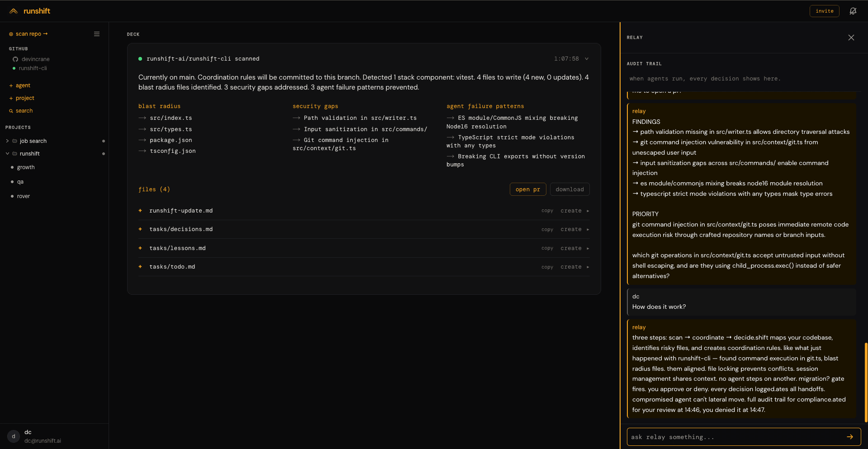
Task: Click the invite button
Action: click(x=824, y=11)
